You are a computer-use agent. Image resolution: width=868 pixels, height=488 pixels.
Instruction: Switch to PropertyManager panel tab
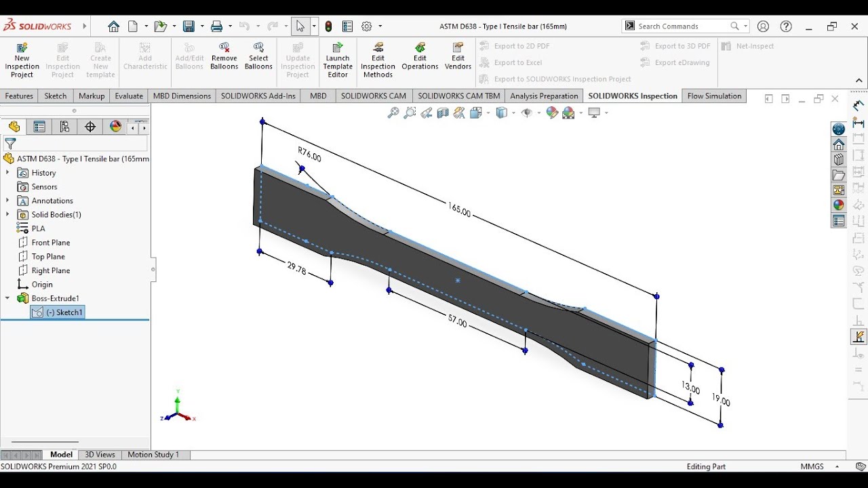point(39,127)
